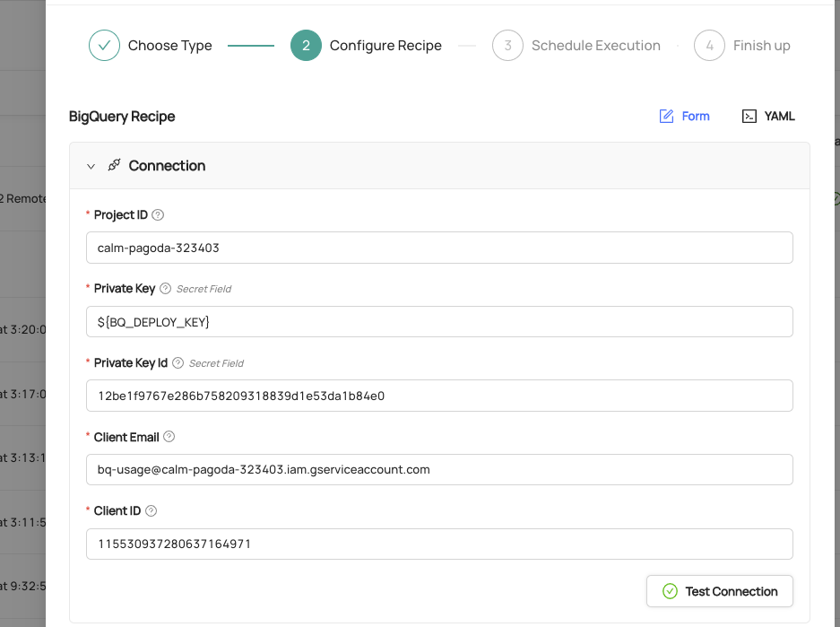The height and width of the screenshot is (627, 840).
Task: Click the Test Connection button
Action: click(719, 591)
